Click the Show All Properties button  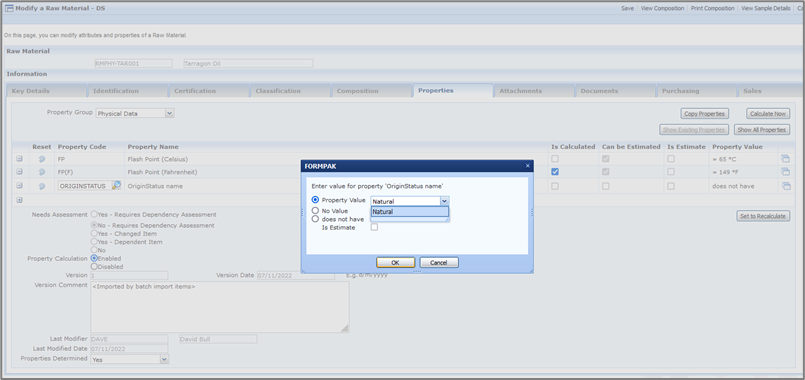pos(762,130)
